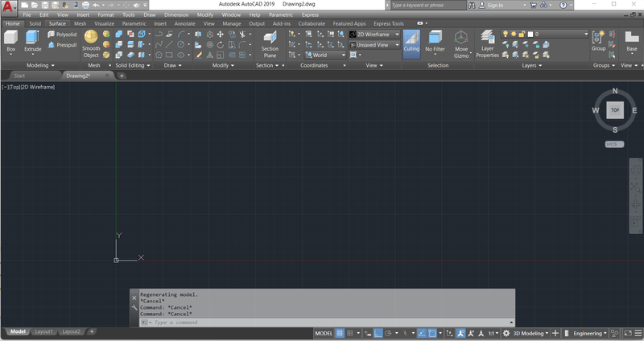Click the status bar customization hamburger icon
Viewport: 644px width, 341px height.
click(638, 333)
